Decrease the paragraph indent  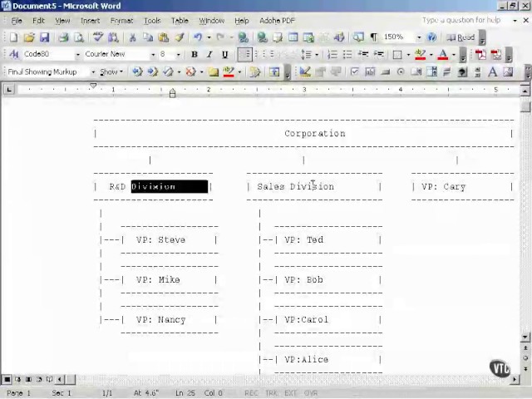pyautogui.click(x=363, y=55)
